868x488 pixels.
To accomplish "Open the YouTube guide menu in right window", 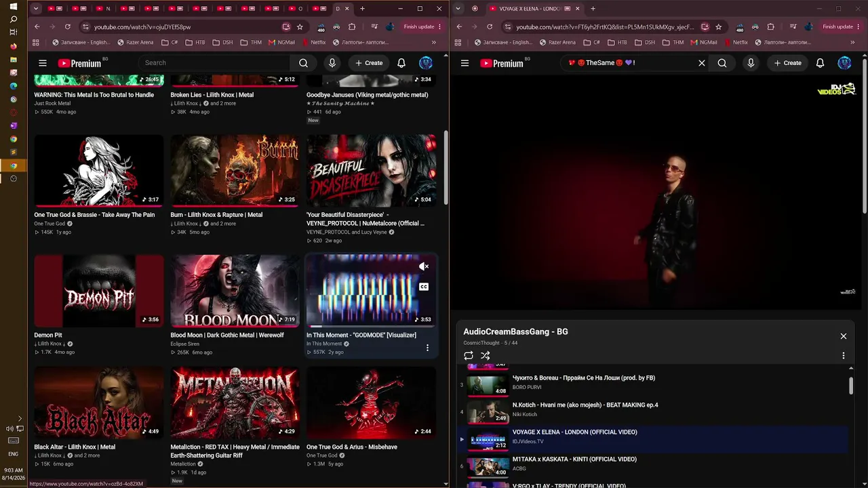I will [465, 63].
